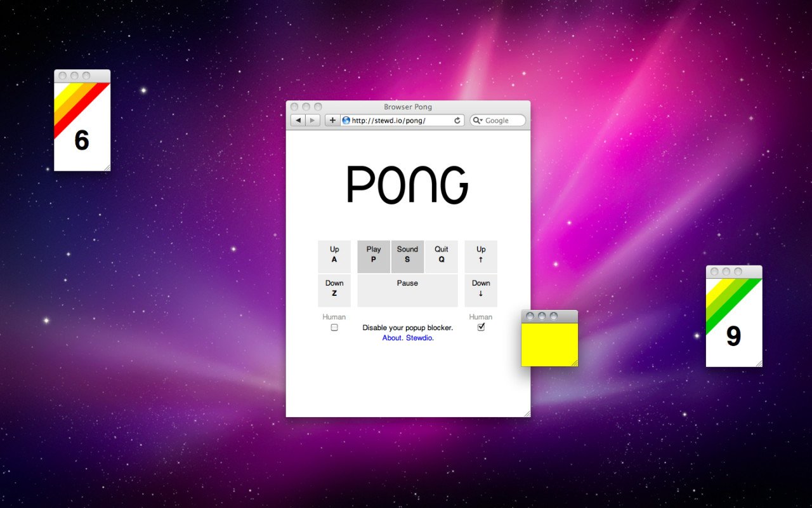The image size is (812, 508).
Task: Click the yellow ball window's yellow area
Action: [x=549, y=344]
